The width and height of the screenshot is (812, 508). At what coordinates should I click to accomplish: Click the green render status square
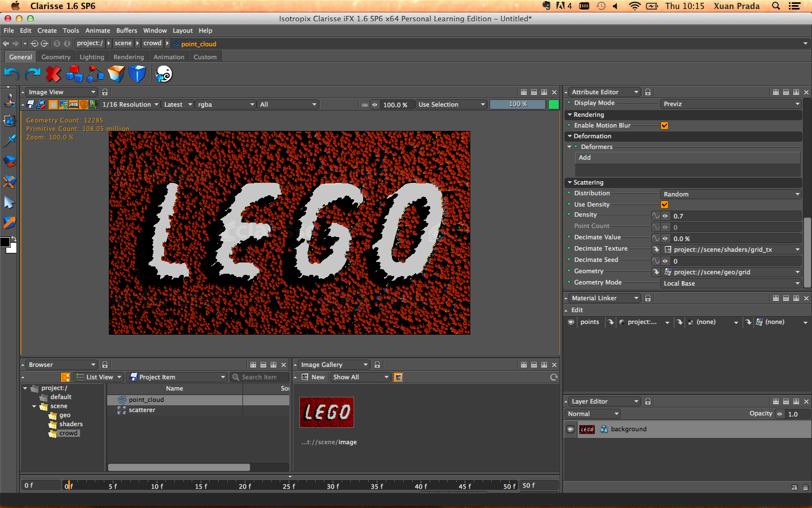pyautogui.click(x=554, y=104)
